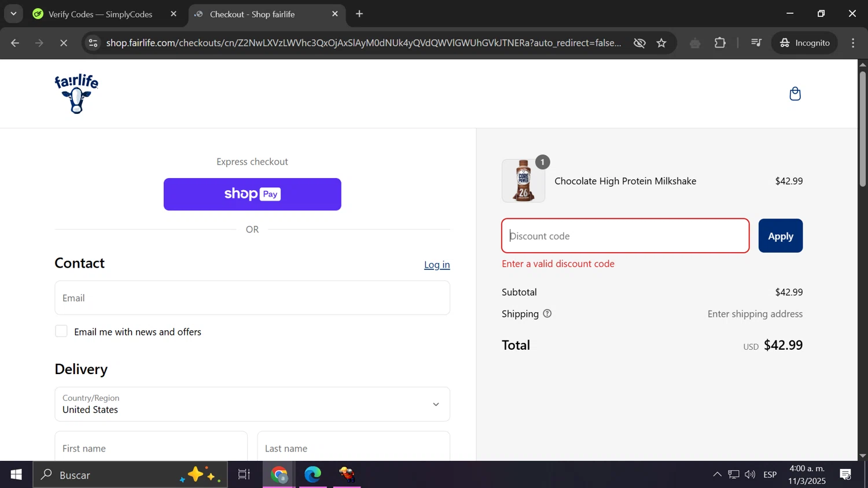Click the Enter shipping address text
This screenshot has width=868, height=488.
[x=755, y=314]
